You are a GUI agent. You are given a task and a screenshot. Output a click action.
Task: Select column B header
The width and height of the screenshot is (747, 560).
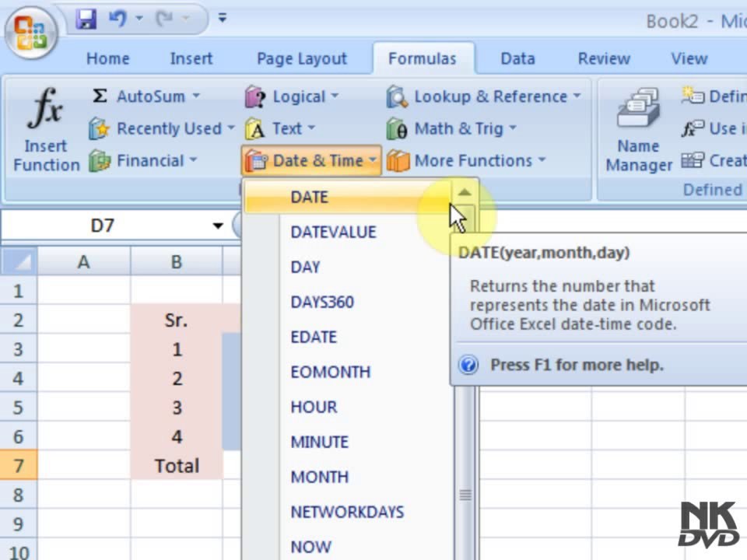[x=177, y=262]
